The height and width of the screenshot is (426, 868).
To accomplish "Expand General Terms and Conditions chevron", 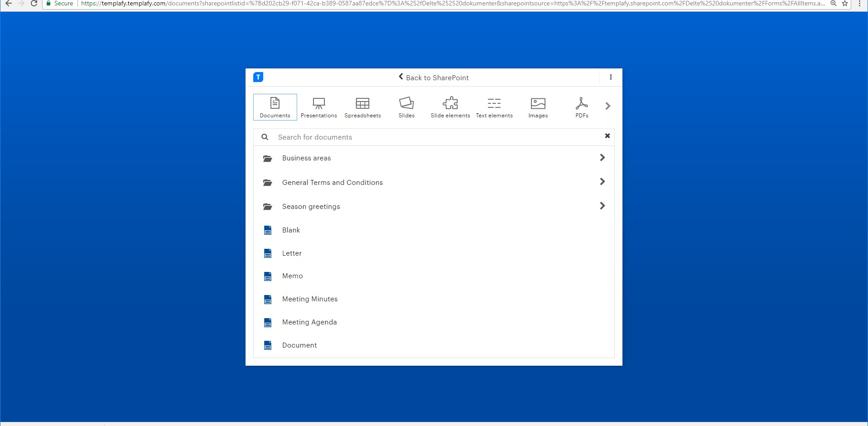I will pyautogui.click(x=602, y=182).
